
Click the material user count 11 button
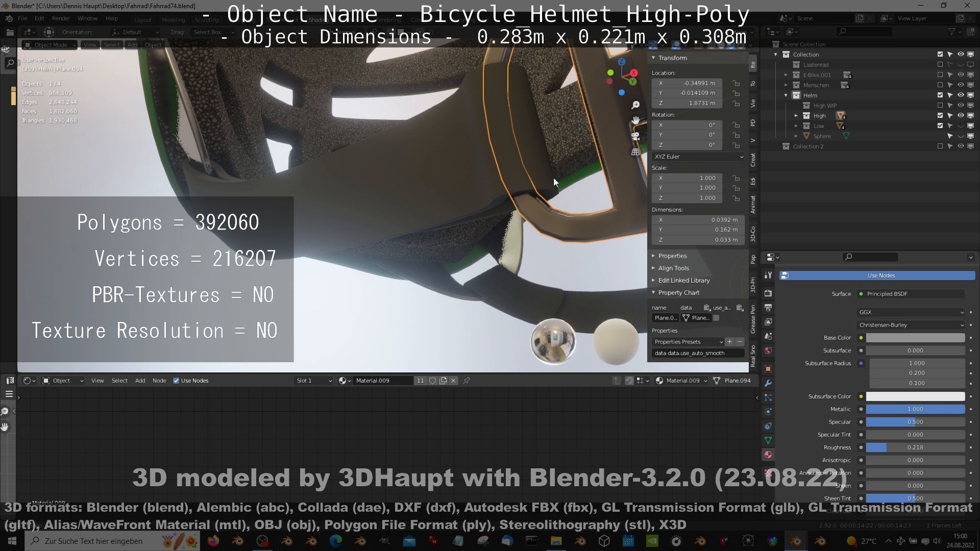coord(420,381)
